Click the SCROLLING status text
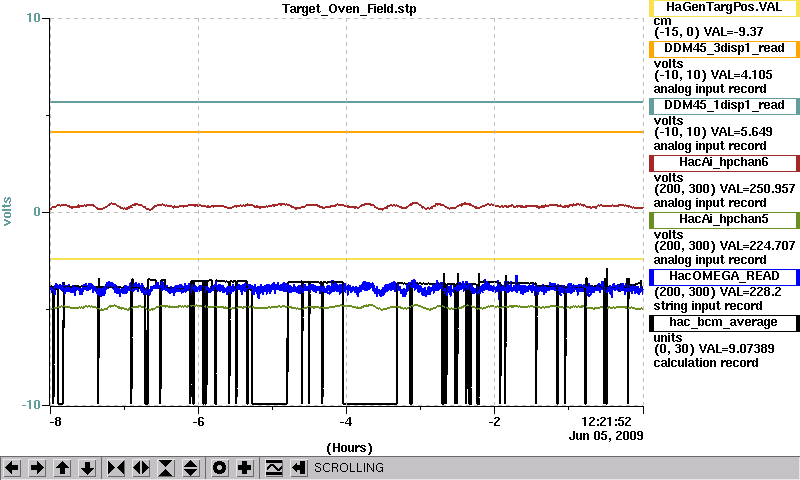 pos(349,468)
